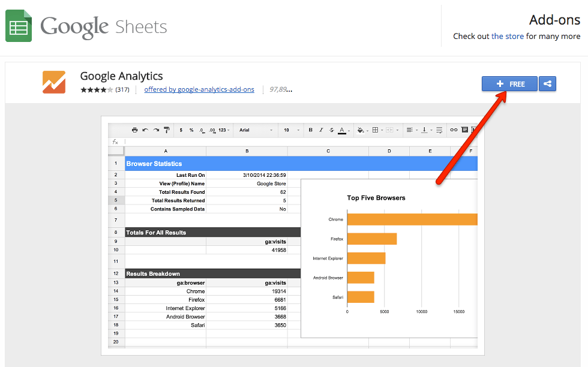The image size is (588, 367).
Task: Open 'offered by google-analytics-add-ons' link
Action: click(199, 89)
